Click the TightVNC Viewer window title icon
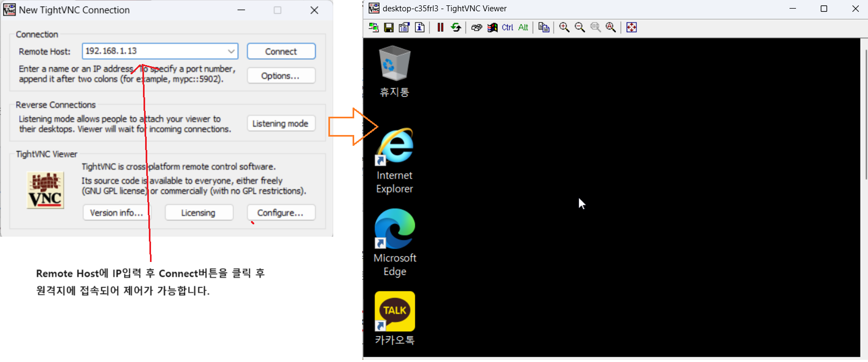The width and height of the screenshot is (868, 362). pos(374,8)
